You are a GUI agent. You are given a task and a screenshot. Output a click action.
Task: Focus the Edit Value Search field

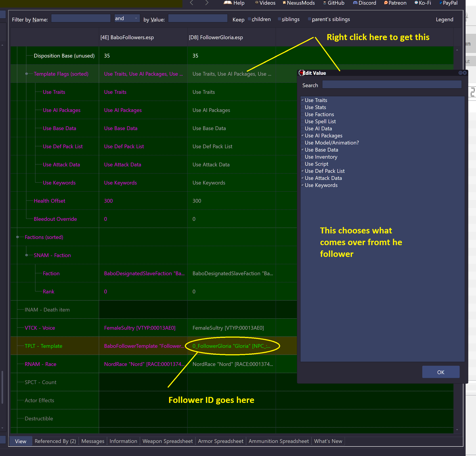[392, 84]
